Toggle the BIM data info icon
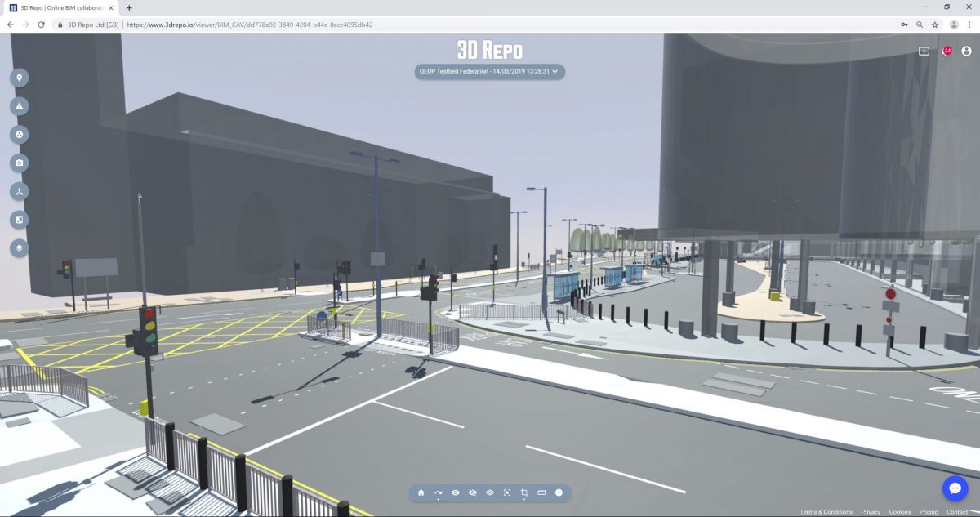 [x=559, y=492]
